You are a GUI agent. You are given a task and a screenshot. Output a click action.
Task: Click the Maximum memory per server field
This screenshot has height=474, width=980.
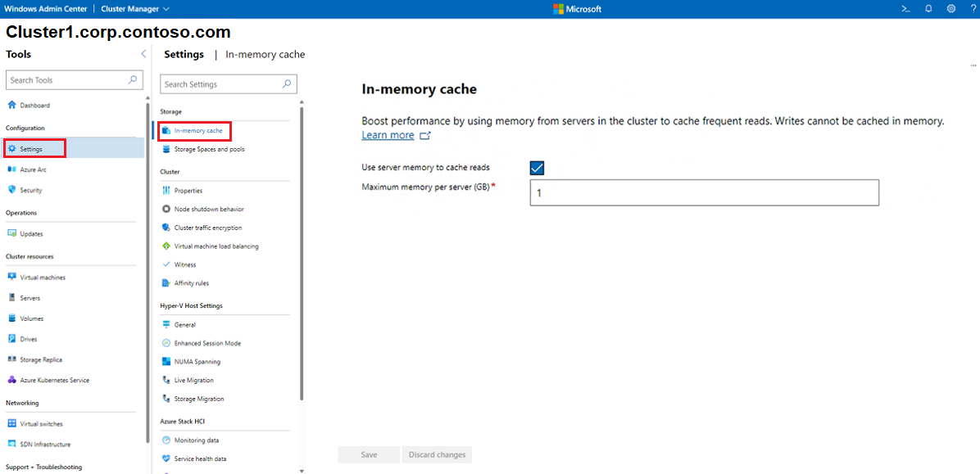705,193
